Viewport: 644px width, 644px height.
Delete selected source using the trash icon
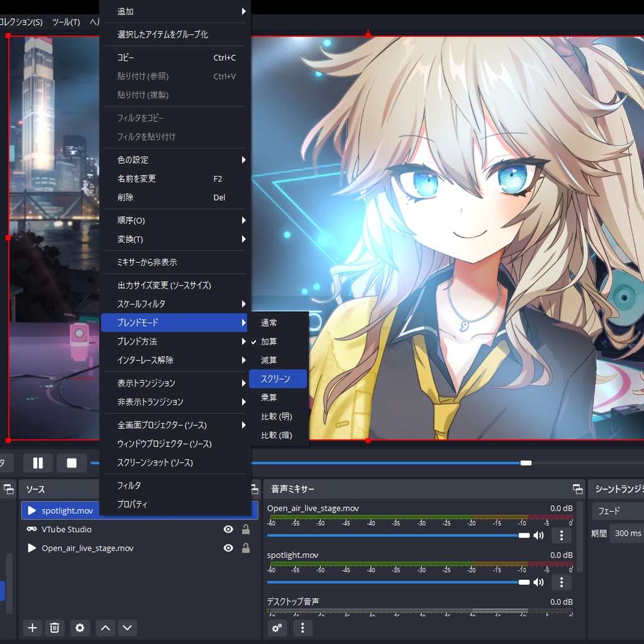point(55,628)
